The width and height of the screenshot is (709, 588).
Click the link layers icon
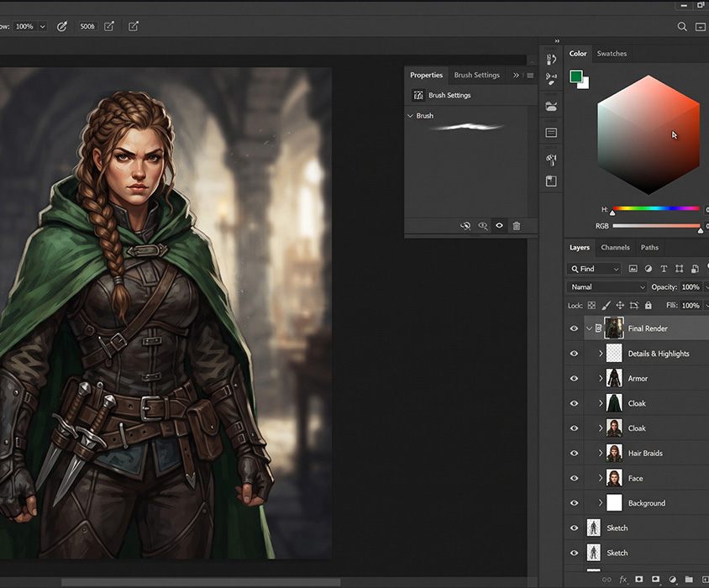pyautogui.click(x=607, y=580)
